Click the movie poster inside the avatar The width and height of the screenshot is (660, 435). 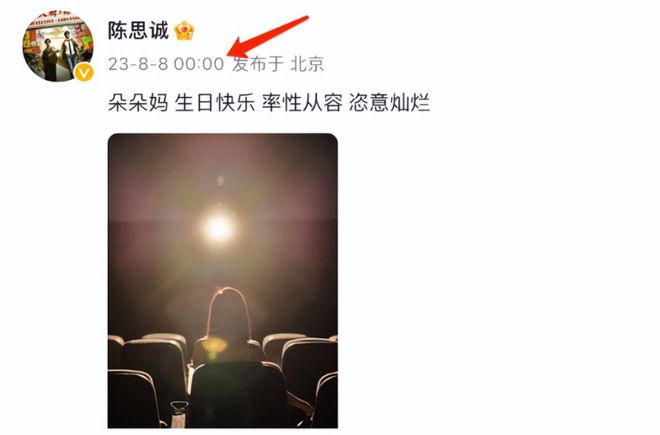58,45
